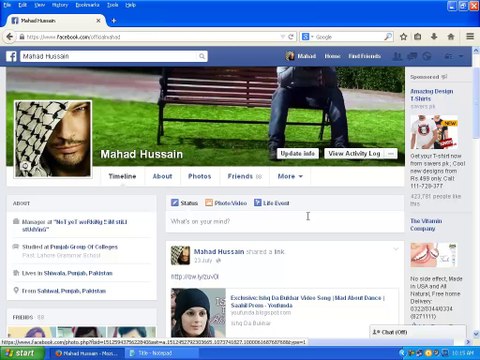Close the Mahad Hussain browser tab

(x=98, y=21)
